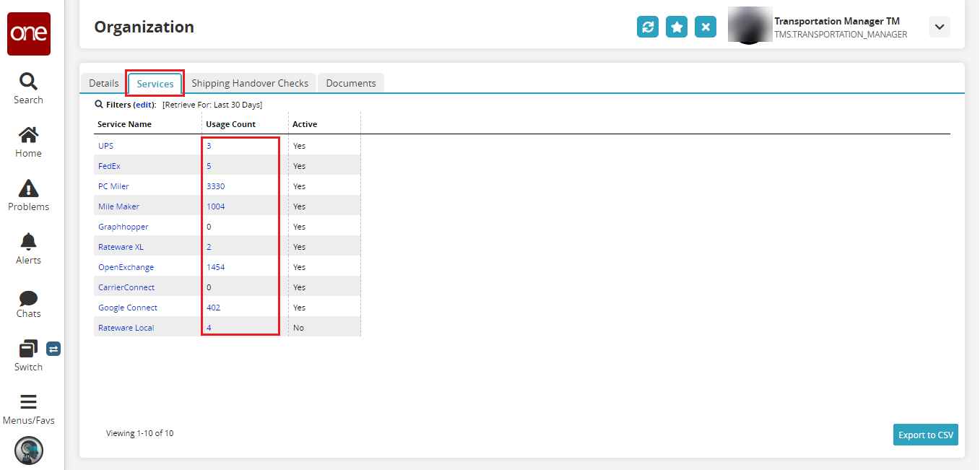The width and height of the screenshot is (980, 470).
Task: Sort by Active column header
Action: (305, 124)
